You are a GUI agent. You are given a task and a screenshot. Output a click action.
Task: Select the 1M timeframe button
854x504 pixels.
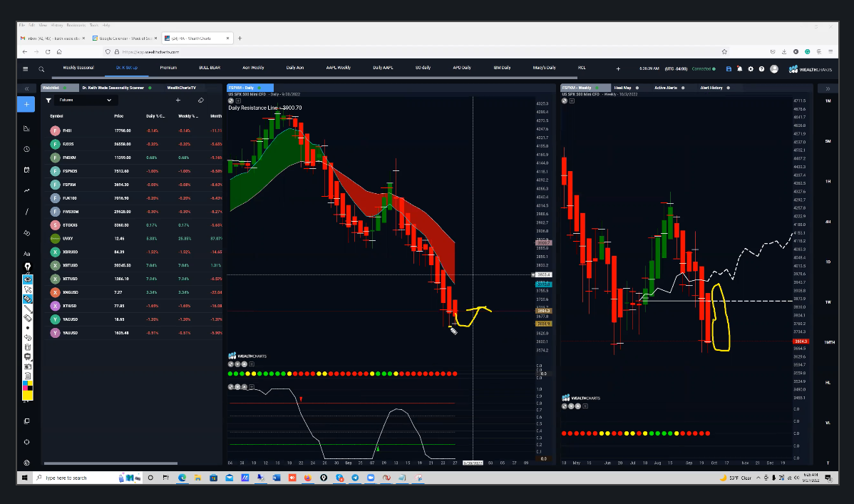tap(828, 101)
